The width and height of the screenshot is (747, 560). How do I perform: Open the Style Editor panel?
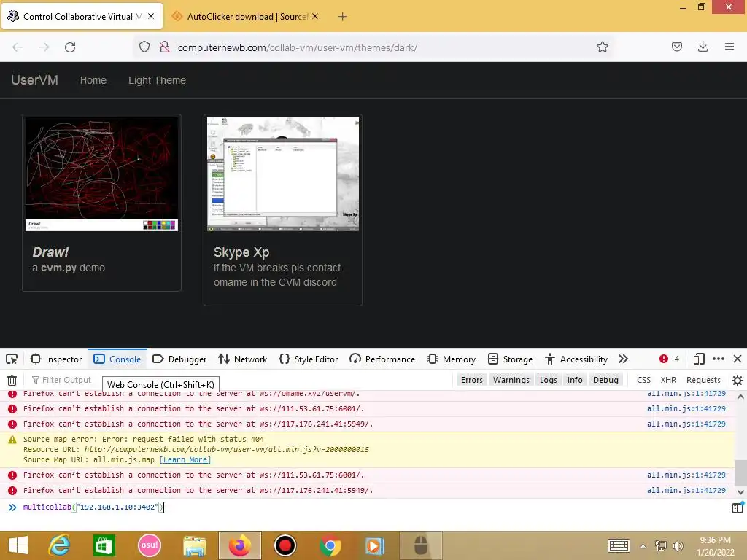point(309,359)
